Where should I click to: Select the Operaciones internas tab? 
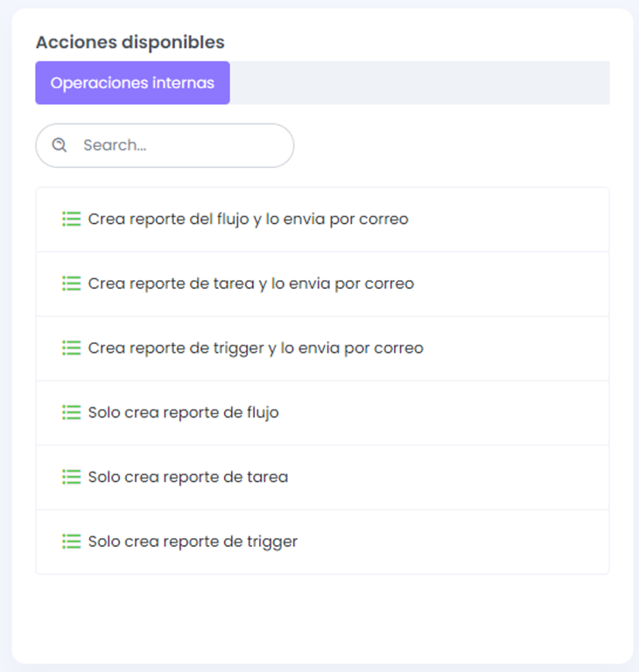tap(132, 83)
